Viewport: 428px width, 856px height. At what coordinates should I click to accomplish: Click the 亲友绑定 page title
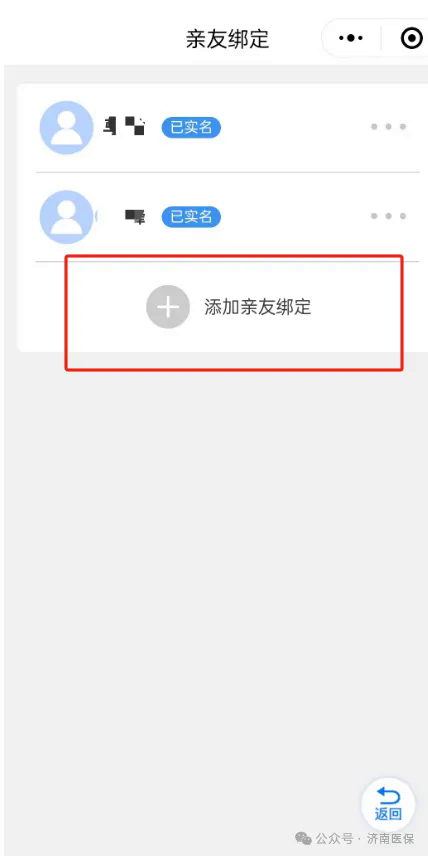(x=228, y=39)
